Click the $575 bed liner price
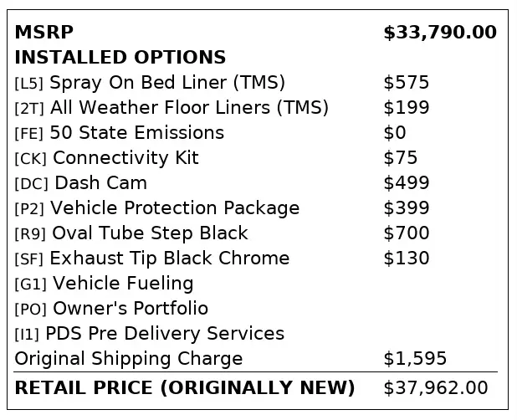The image size is (517, 420). (x=406, y=83)
